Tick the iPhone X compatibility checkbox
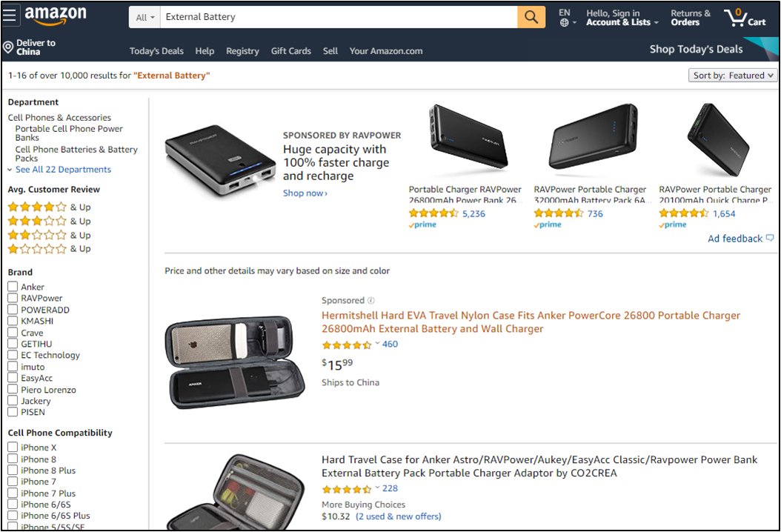This screenshot has width=781, height=532. tap(13, 447)
